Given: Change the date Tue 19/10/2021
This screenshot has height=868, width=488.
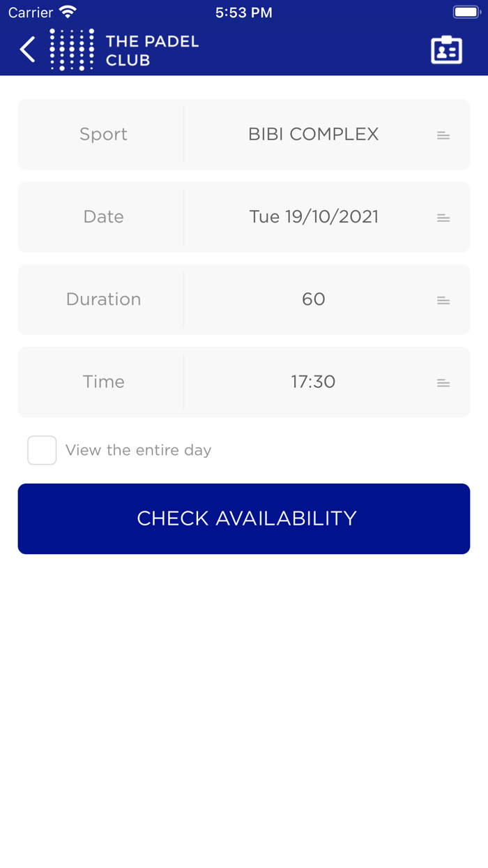Looking at the screenshot, I should [313, 216].
